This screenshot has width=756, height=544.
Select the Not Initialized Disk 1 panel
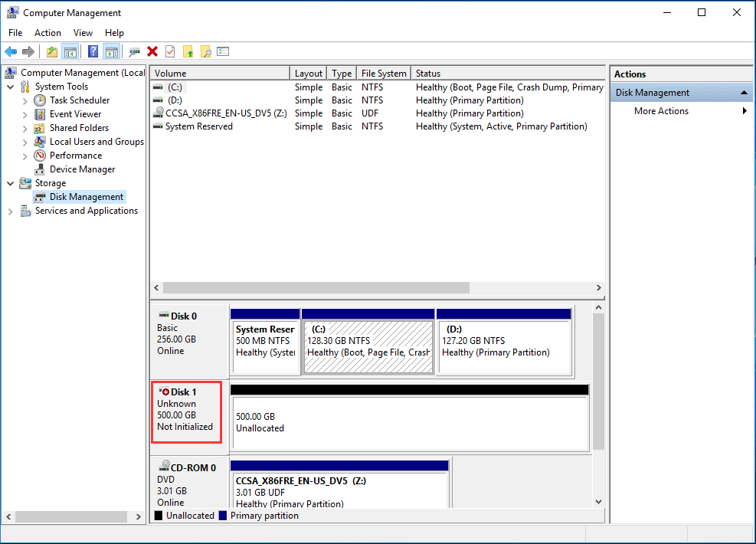pyautogui.click(x=186, y=412)
